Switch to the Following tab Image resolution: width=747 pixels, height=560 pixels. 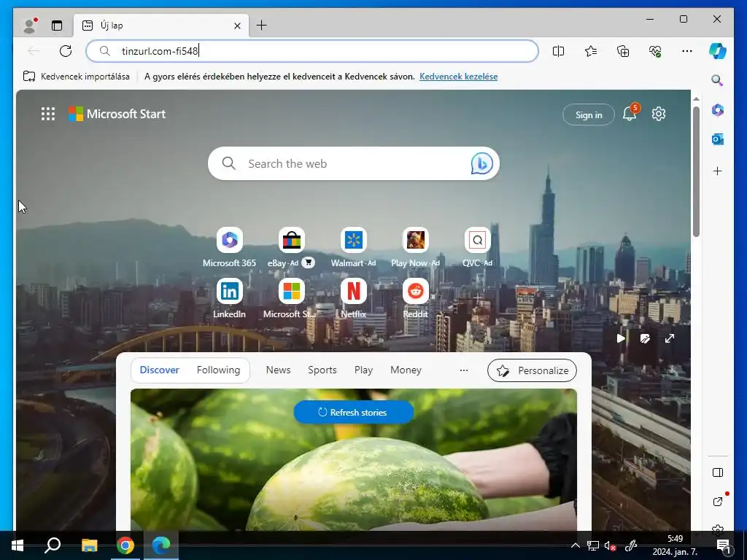tap(218, 370)
